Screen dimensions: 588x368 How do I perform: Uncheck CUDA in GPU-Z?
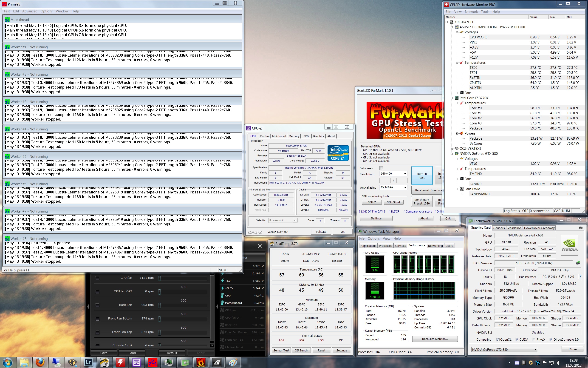pos(517,339)
